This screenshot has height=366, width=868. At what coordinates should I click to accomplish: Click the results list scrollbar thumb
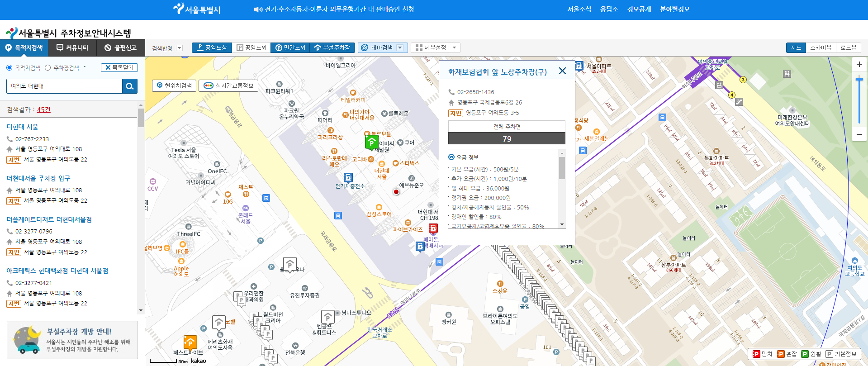coord(141,118)
